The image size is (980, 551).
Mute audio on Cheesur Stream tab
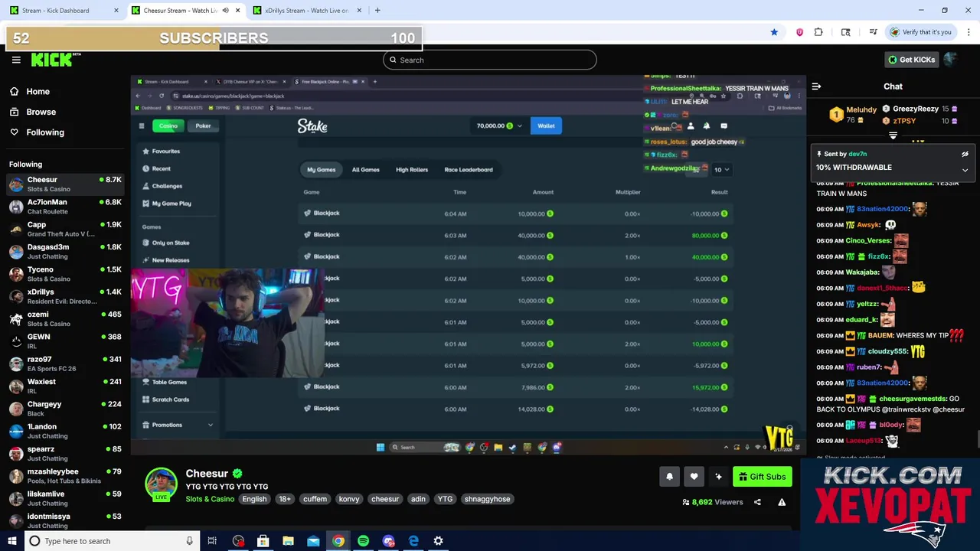225,11
